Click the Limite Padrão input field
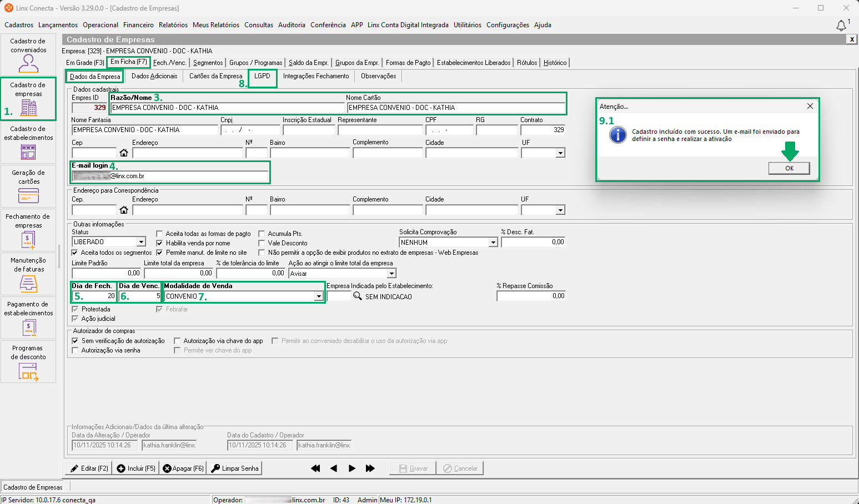 [x=107, y=273]
